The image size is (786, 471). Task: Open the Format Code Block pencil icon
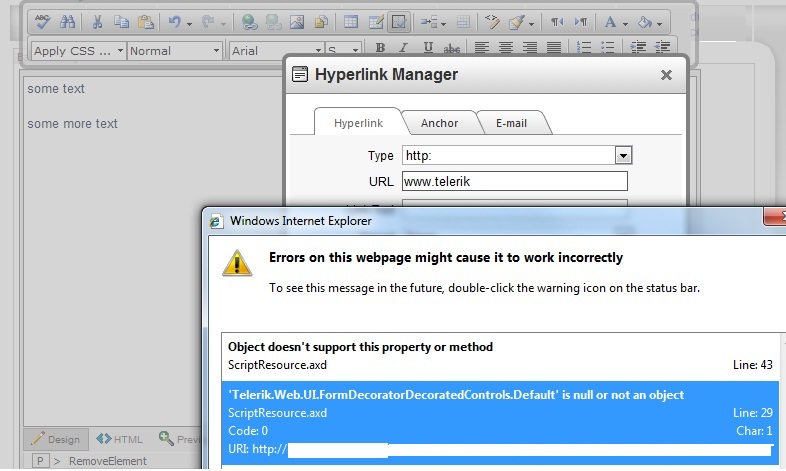pyautogui.click(x=492, y=22)
